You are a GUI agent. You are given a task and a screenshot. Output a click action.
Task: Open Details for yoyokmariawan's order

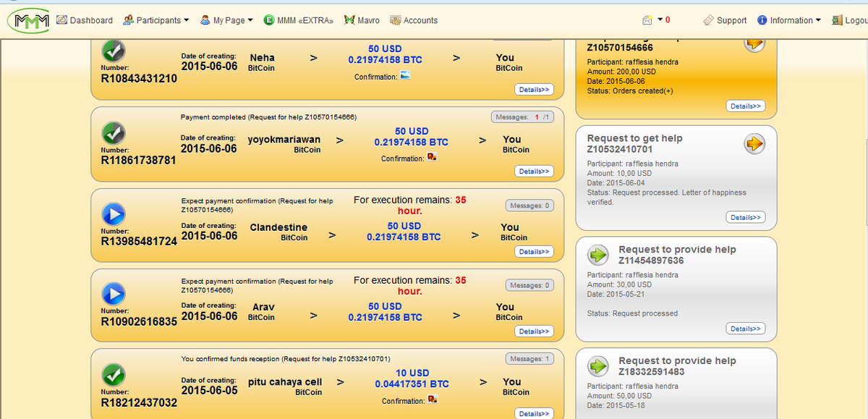[535, 172]
